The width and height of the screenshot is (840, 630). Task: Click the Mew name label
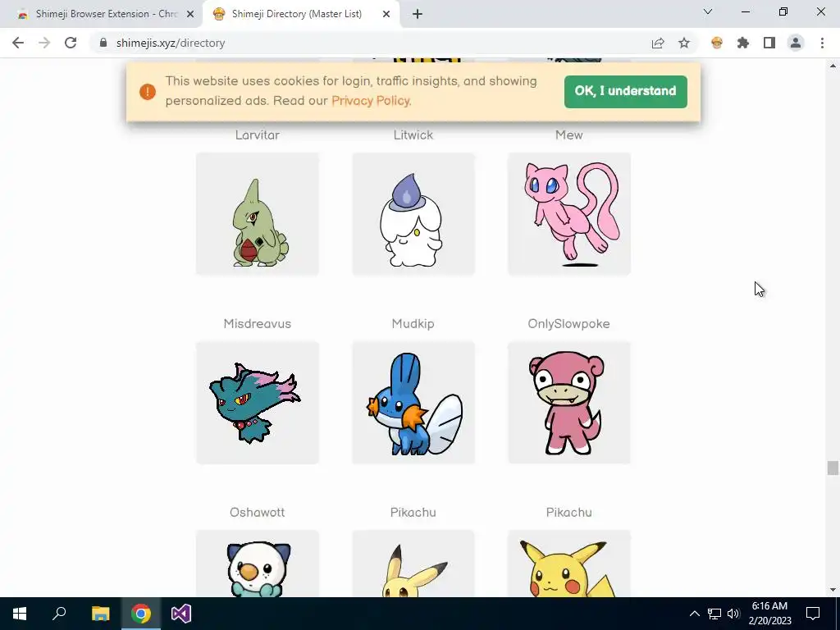(x=569, y=135)
